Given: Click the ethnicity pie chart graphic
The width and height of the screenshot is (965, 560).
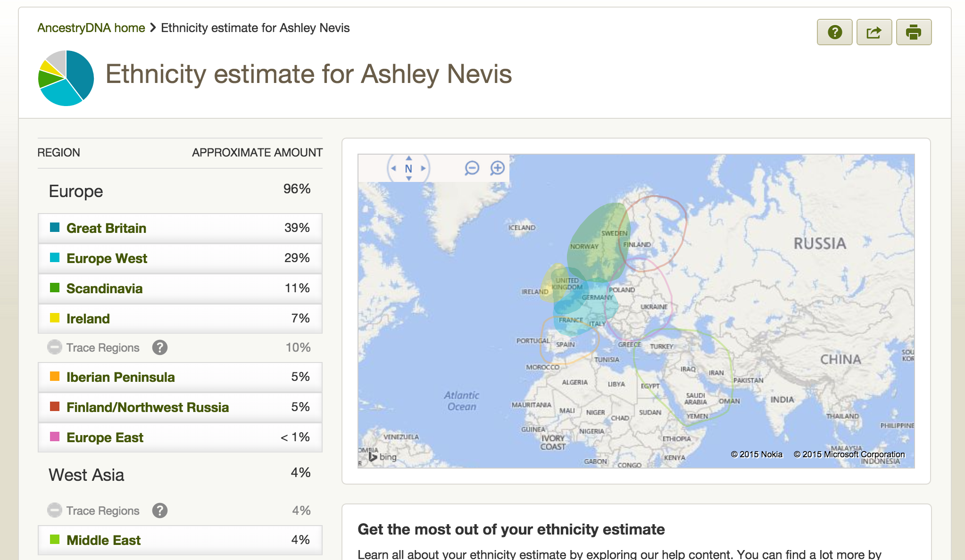Looking at the screenshot, I should (x=66, y=78).
